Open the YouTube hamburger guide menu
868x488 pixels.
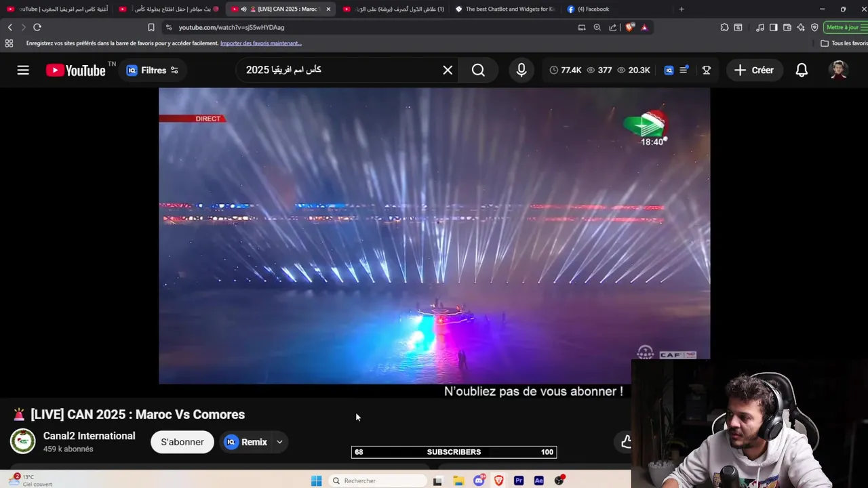pyautogui.click(x=23, y=70)
